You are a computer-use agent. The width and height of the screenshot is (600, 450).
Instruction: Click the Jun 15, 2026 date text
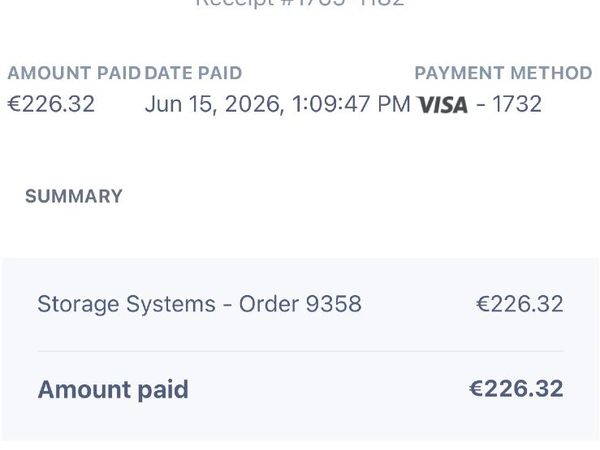click(215, 104)
